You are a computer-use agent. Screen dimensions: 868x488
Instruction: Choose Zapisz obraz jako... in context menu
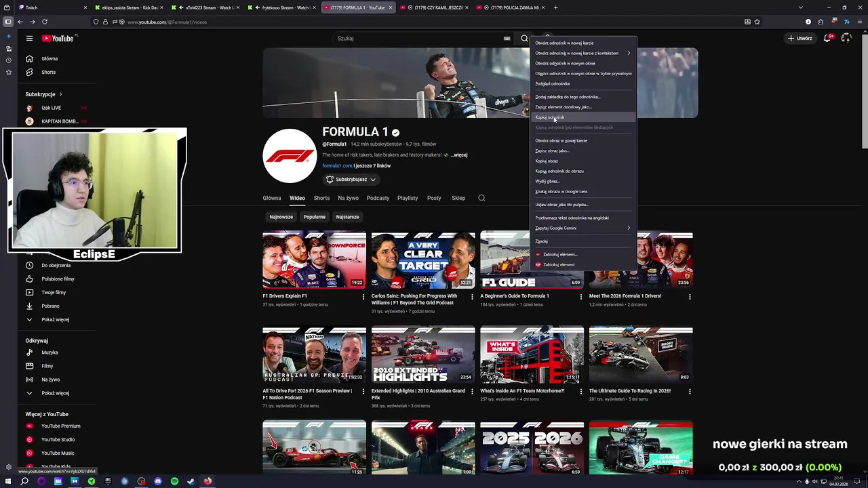point(583,150)
